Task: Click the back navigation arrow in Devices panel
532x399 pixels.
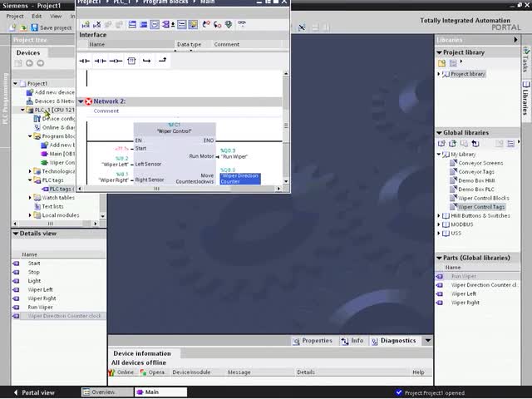Action: 30,63
